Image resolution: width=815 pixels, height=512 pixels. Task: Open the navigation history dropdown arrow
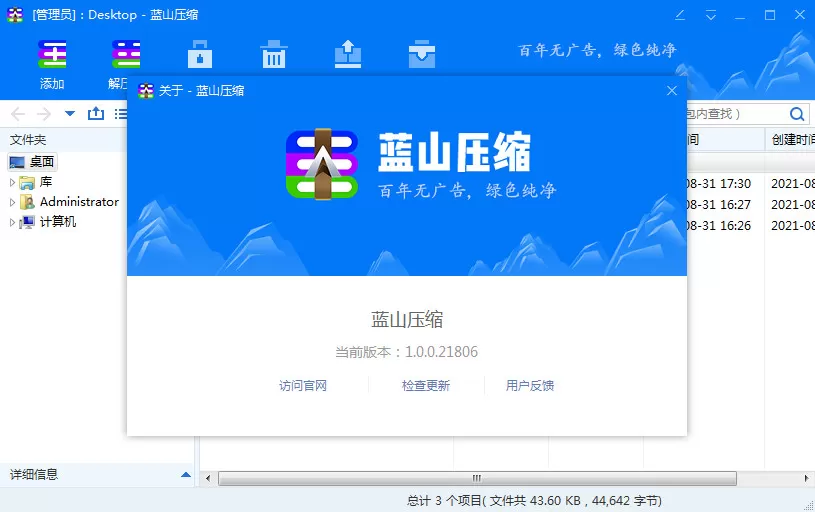(70, 113)
